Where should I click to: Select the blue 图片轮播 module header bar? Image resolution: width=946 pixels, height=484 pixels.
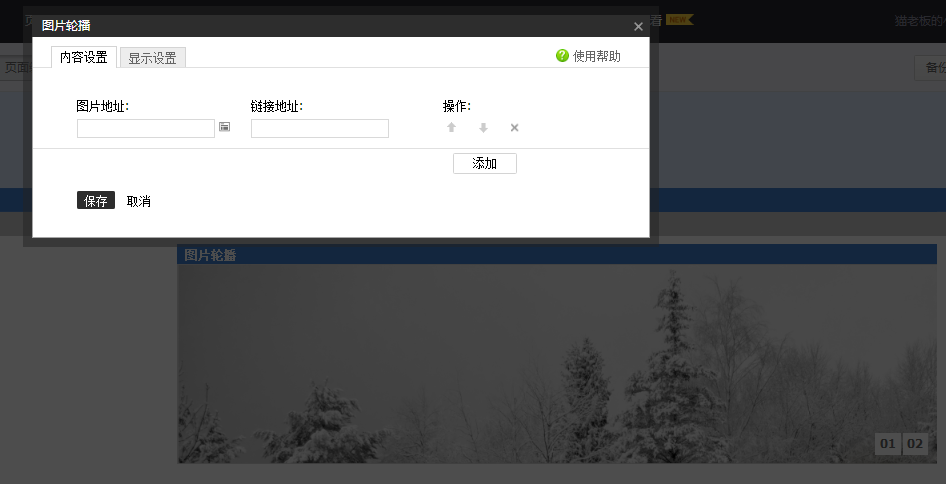pyautogui.click(x=556, y=255)
